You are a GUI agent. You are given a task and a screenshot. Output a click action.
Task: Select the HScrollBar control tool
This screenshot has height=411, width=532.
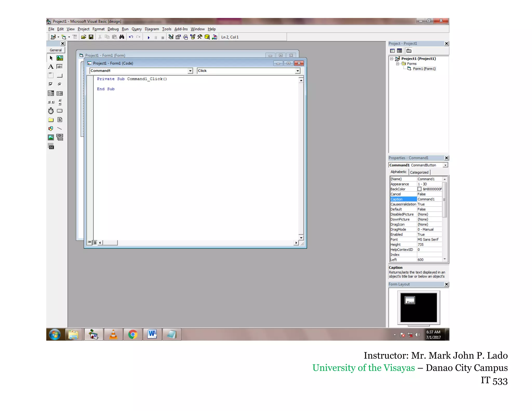pyautogui.click(x=51, y=102)
